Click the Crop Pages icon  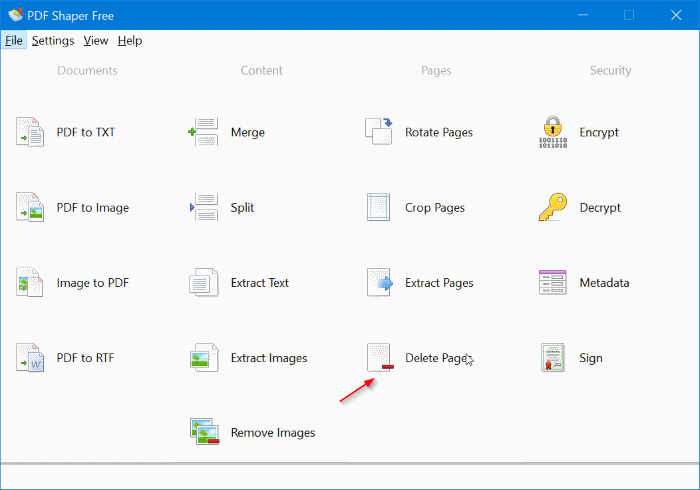(x=379, y=207)
